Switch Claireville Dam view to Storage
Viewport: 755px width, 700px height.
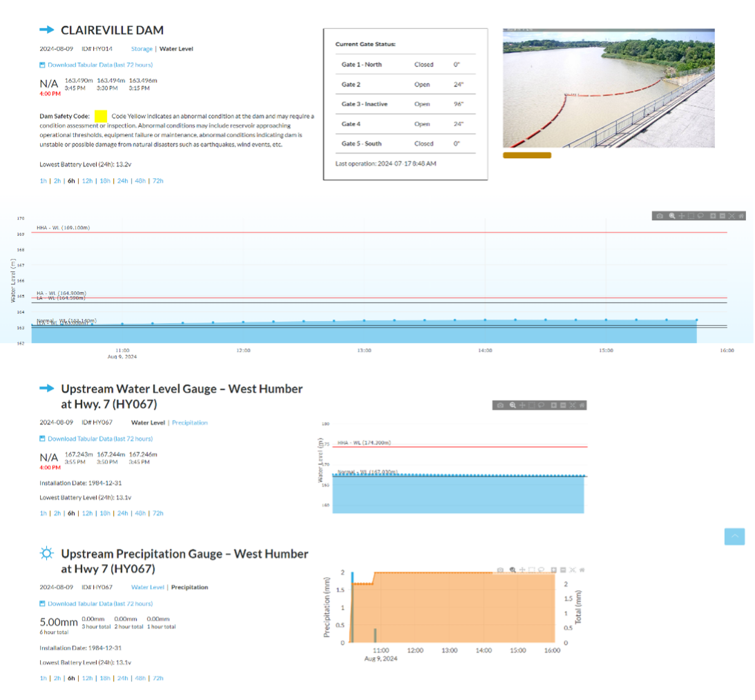142,49
